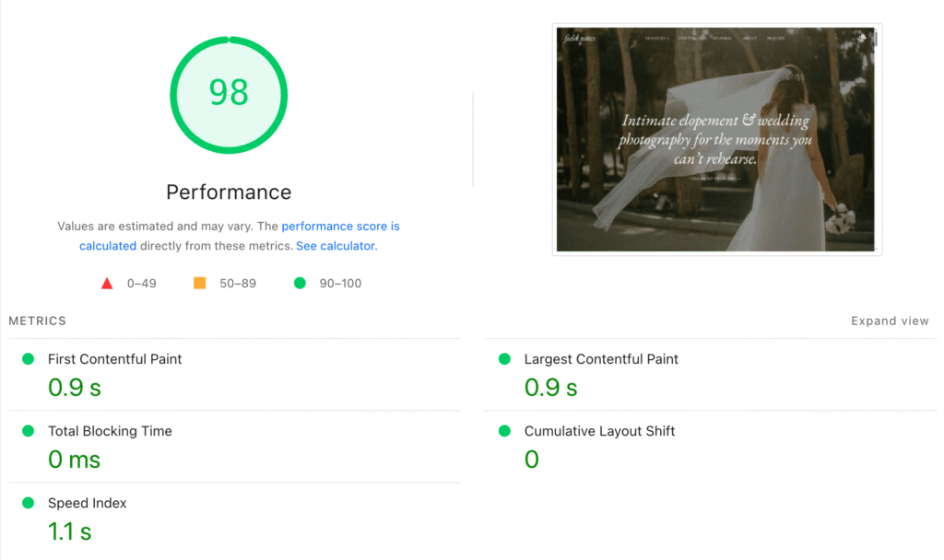Image resolution: width=944 pixels, height=560 pixels.
Task: Click the green circle for the 90–100 range
Action: coord(300,283)
